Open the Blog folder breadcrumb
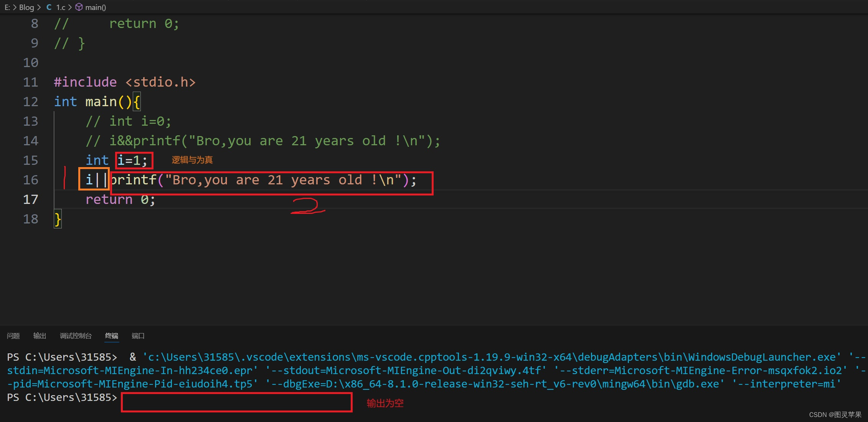 click(x=26, y=7)
